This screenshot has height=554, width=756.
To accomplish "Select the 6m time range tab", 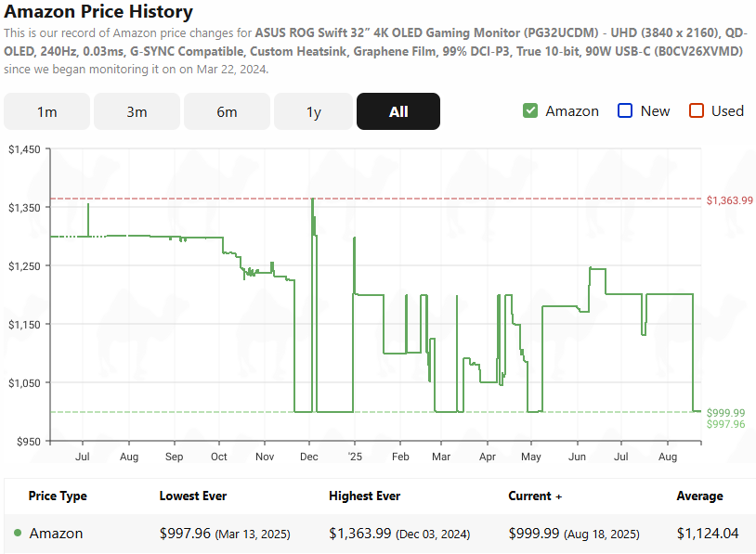I will pyautogui.click(x=227, y=111).
